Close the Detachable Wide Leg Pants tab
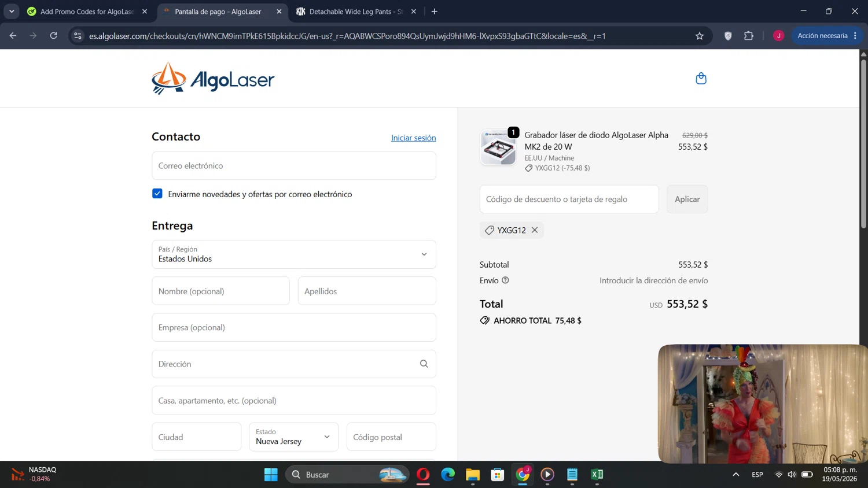 [413, 12]
